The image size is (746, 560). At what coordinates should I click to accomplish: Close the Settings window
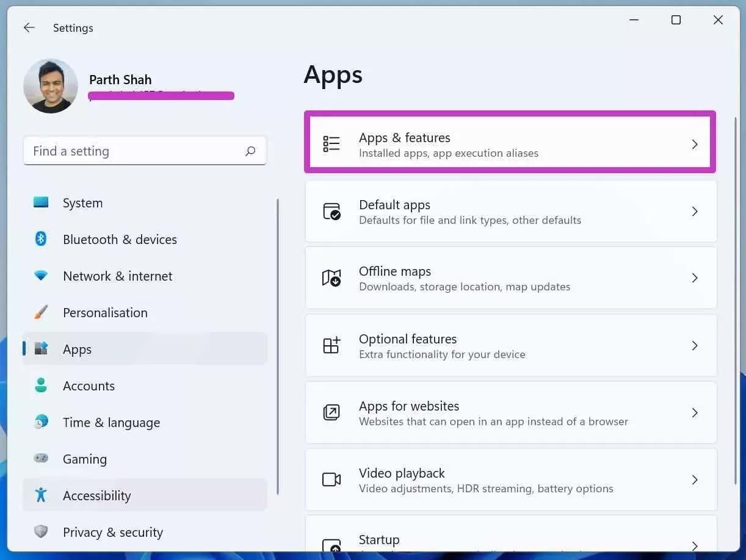click(x=718, y=20)
